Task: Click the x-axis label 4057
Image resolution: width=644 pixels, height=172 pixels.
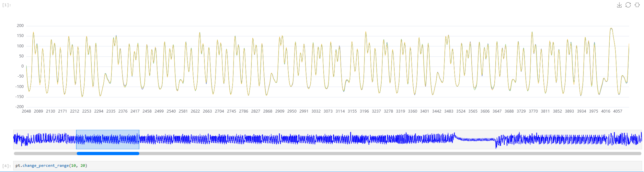Action: 617,111
